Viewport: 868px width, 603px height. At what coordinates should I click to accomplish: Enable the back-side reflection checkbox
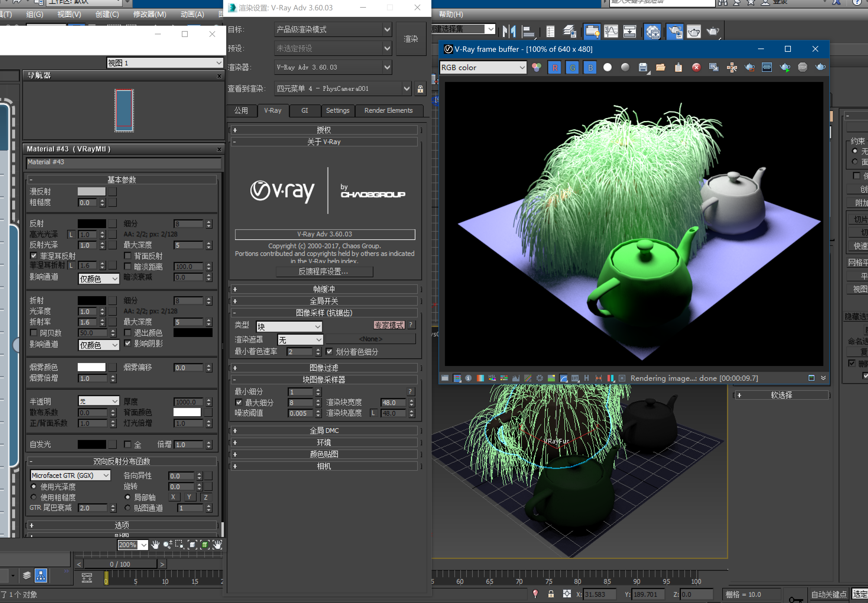coord(128,256)
